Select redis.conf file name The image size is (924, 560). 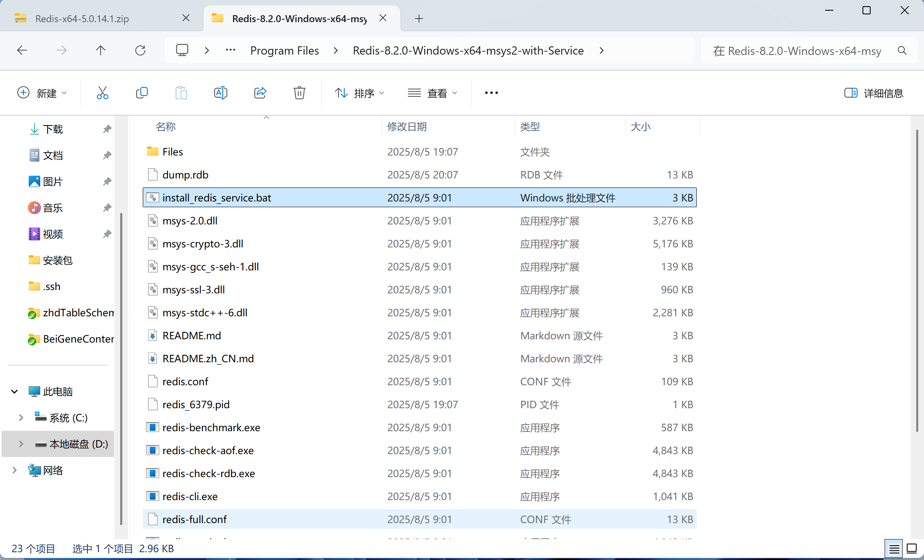pos(185,382)
